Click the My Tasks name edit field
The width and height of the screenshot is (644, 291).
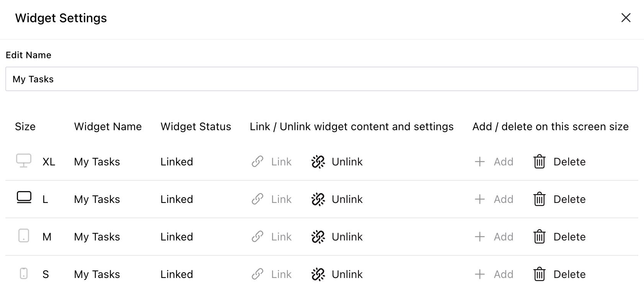coord(321,79)
